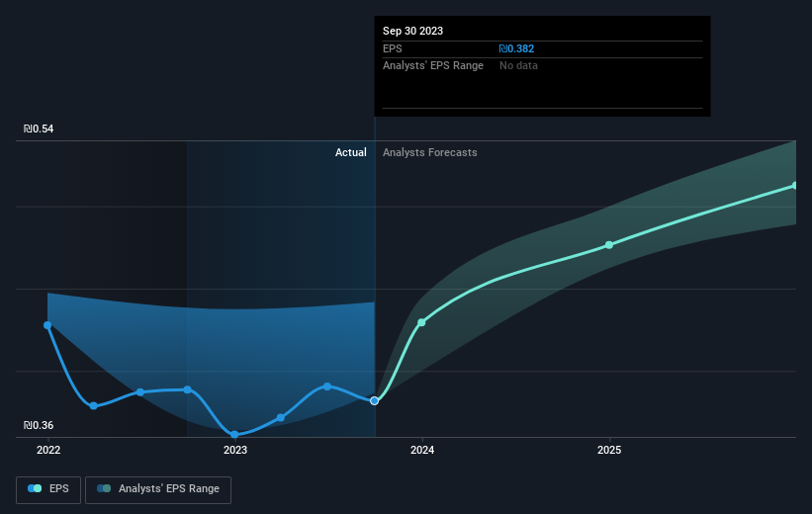Image resolution: width=812 pixels, height=514 pixels.
Task: Click the 2024 forecast EPS data point
Action: pyautogui.click(x=421, y=322)
